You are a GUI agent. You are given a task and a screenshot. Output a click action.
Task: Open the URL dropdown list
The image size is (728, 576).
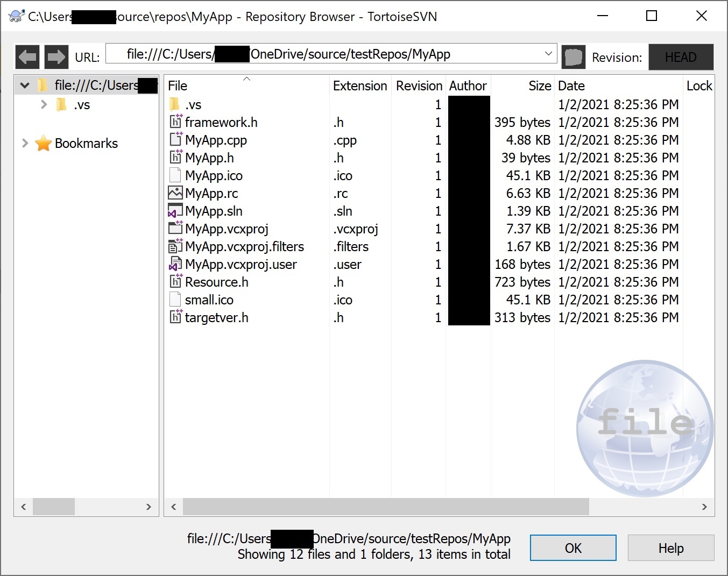point(548,54)
